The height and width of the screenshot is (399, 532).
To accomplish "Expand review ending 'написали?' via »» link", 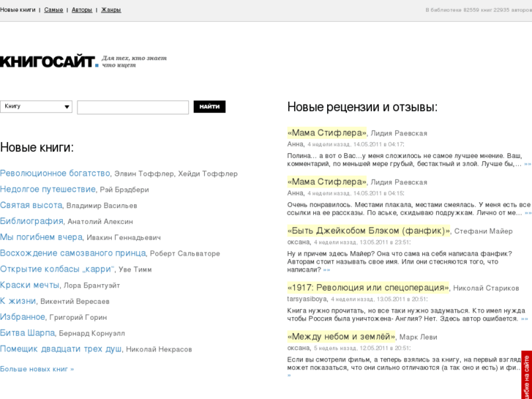I will coord(326,270).
